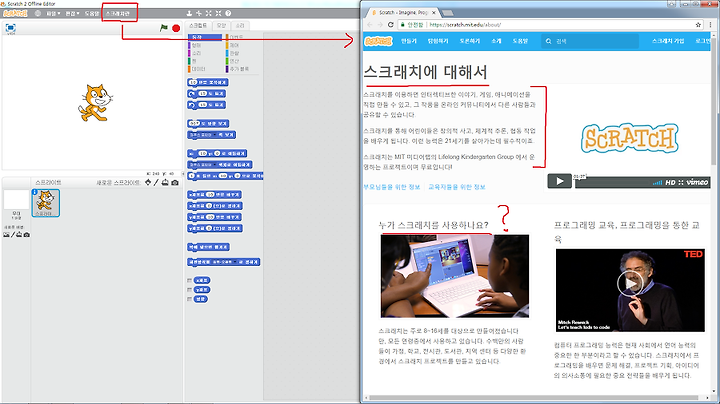The height and width of the screenshot is (404, 720).
Task: Paint a new backdrop with the brush icon
Action: (x=13, y=235)
